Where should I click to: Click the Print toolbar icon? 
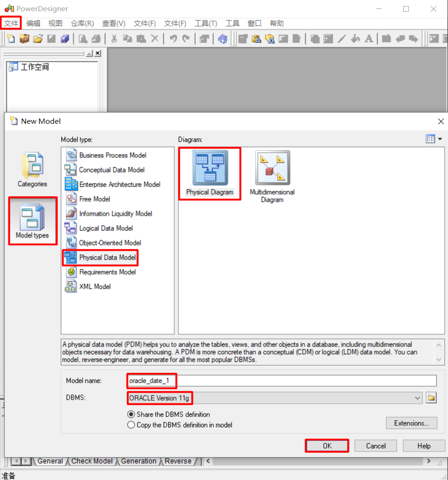[x=96, y=39]
